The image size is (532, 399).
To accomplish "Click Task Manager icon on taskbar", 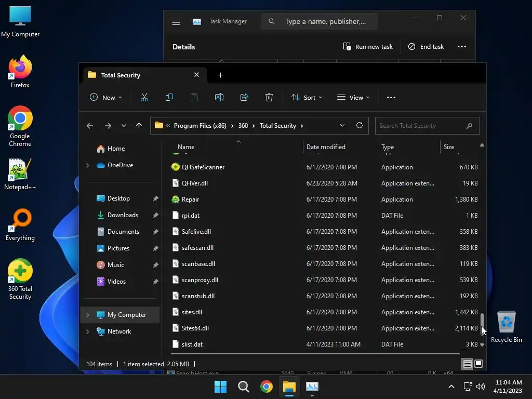I will (x=312, y=387).
